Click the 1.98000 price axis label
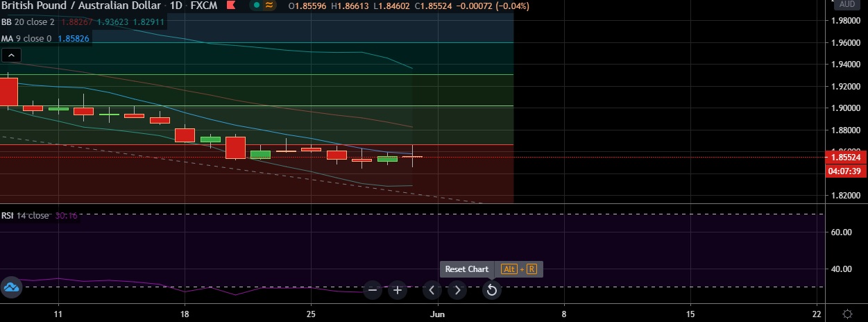 coord(845,21)
